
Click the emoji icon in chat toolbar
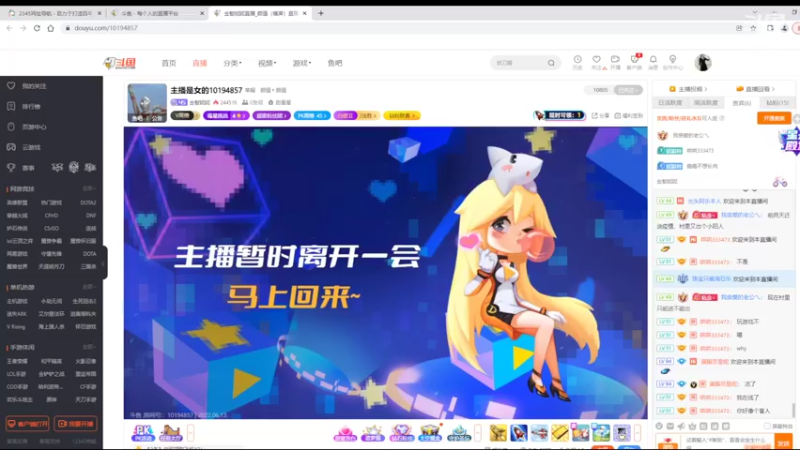659,426
